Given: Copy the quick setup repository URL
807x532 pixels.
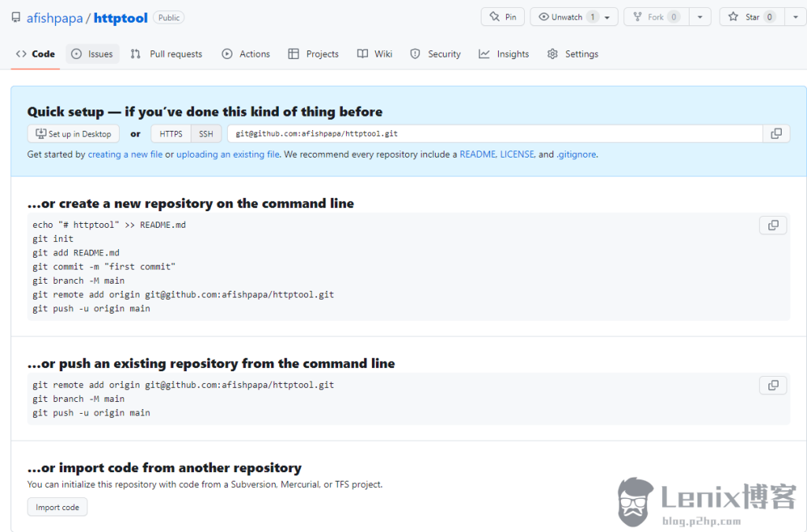Looking at the screenshot, I should tap(776, 134).
